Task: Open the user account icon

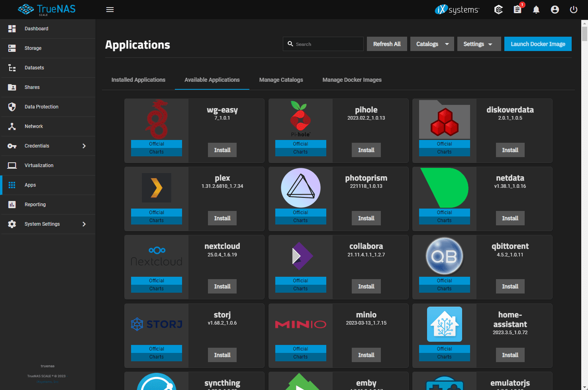Action: [555, 10]
